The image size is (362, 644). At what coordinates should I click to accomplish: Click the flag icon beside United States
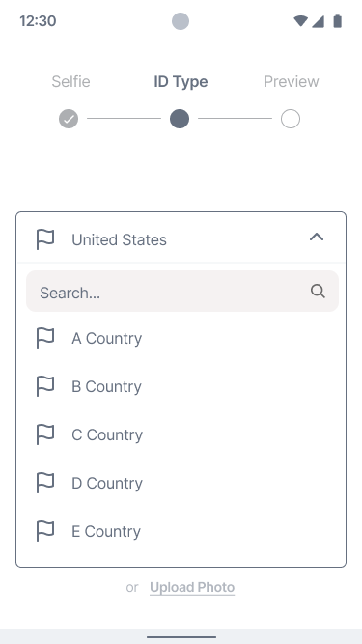[45, 239]
